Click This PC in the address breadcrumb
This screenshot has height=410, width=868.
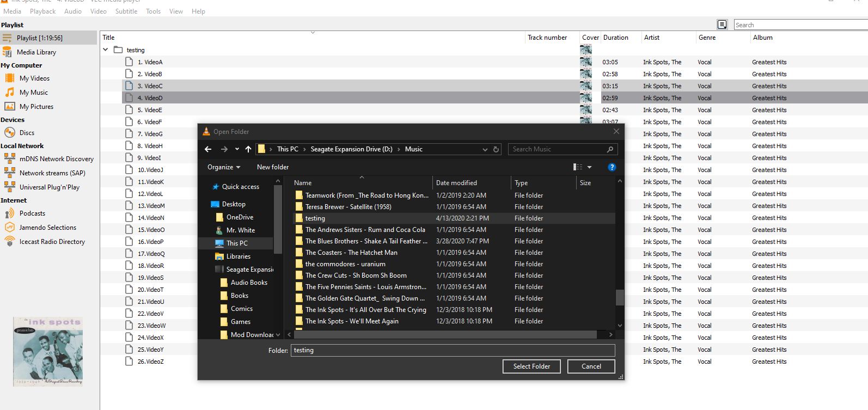click(x=288, y=149)
